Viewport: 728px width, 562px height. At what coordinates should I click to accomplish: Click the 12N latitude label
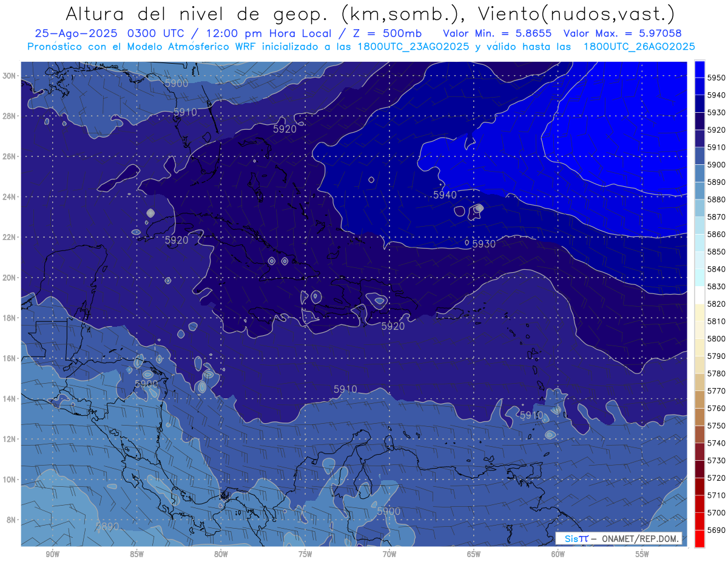point(8,439)
